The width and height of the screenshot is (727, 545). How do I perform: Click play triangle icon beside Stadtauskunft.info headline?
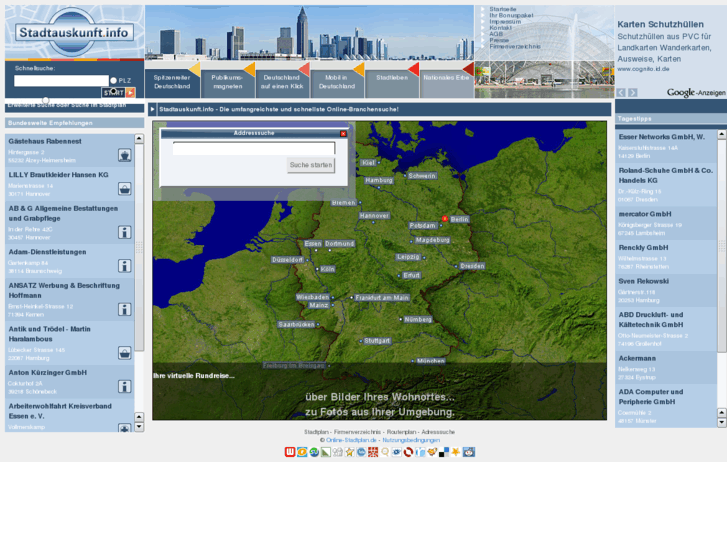pyautogui.click(x=153, y=109)
